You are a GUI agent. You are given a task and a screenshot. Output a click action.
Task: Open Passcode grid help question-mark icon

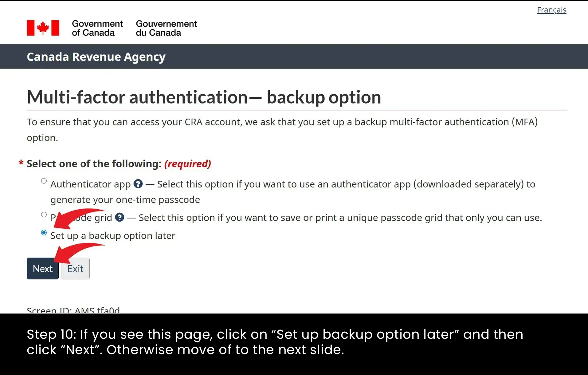click(x=120, y=217)
